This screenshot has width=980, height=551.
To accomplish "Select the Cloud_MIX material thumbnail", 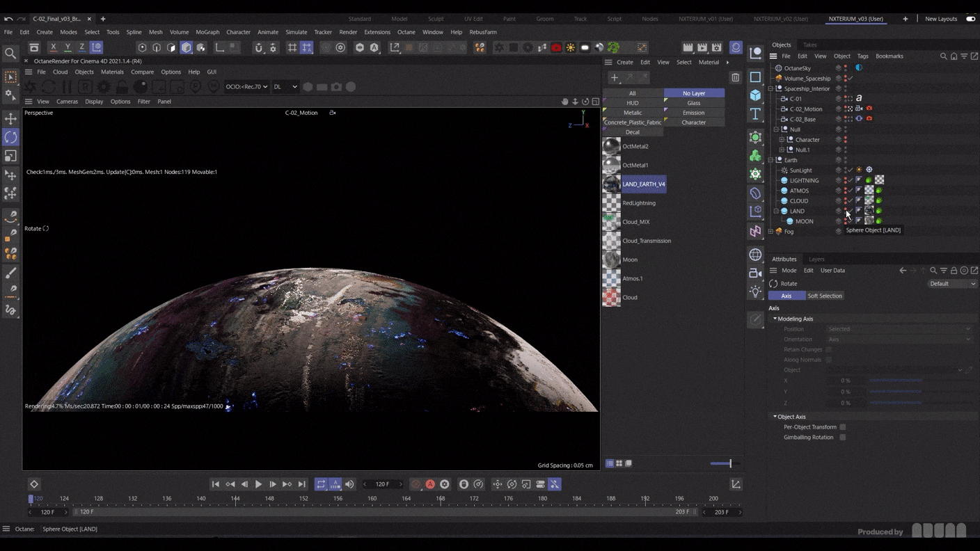I will [x=611, y=222].
